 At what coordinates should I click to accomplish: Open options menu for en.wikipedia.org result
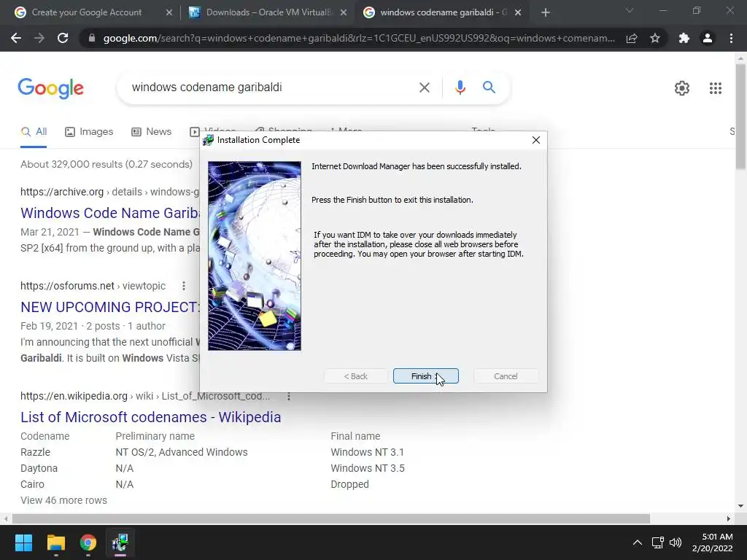289,396
